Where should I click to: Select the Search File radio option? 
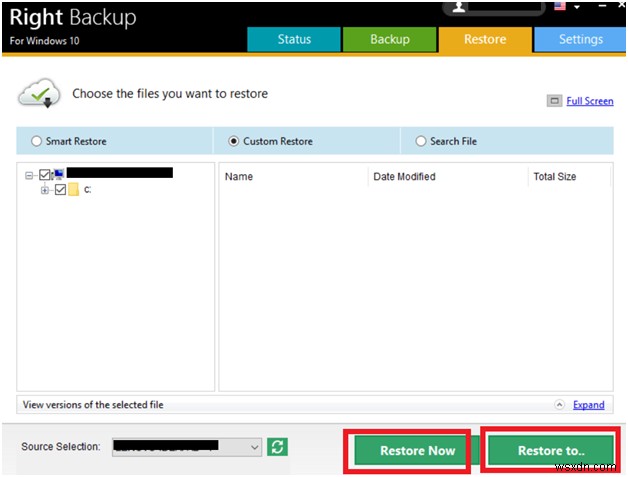tap(421, 141)
